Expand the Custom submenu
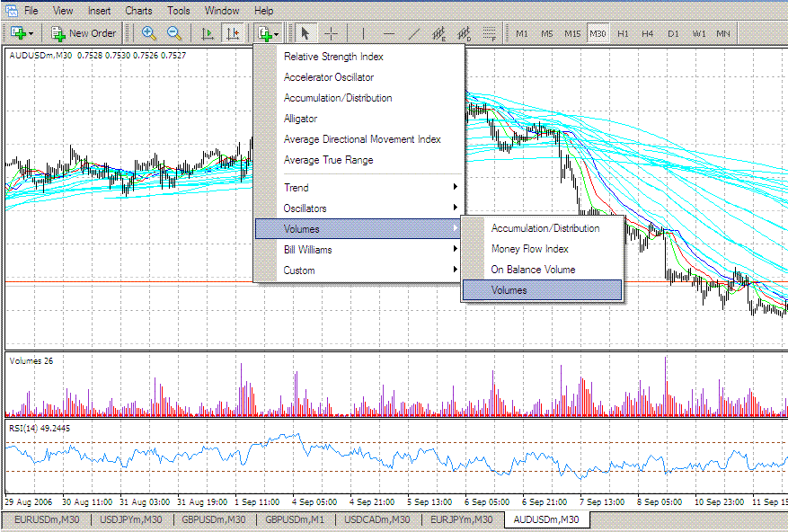Viewport: 788px width, 532px height. [x=359, y=270]
